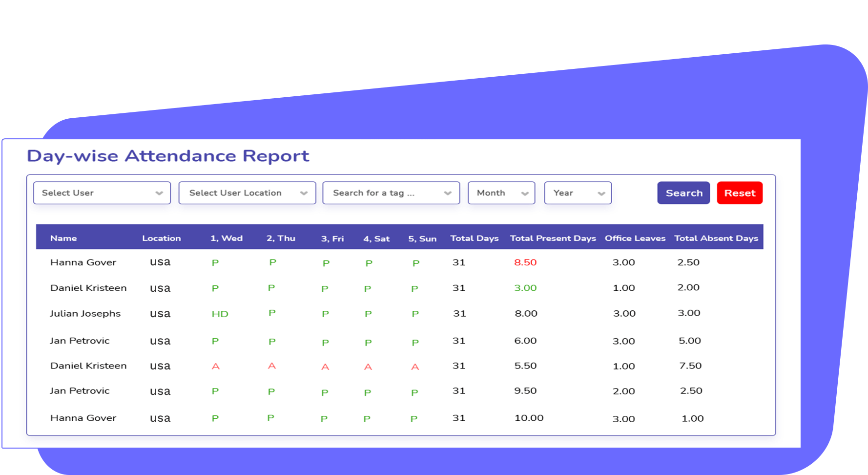This screenshot has height=475, width=868.
Task: Click the HD status for Julian Josephs
Action: tap(220, 314)
